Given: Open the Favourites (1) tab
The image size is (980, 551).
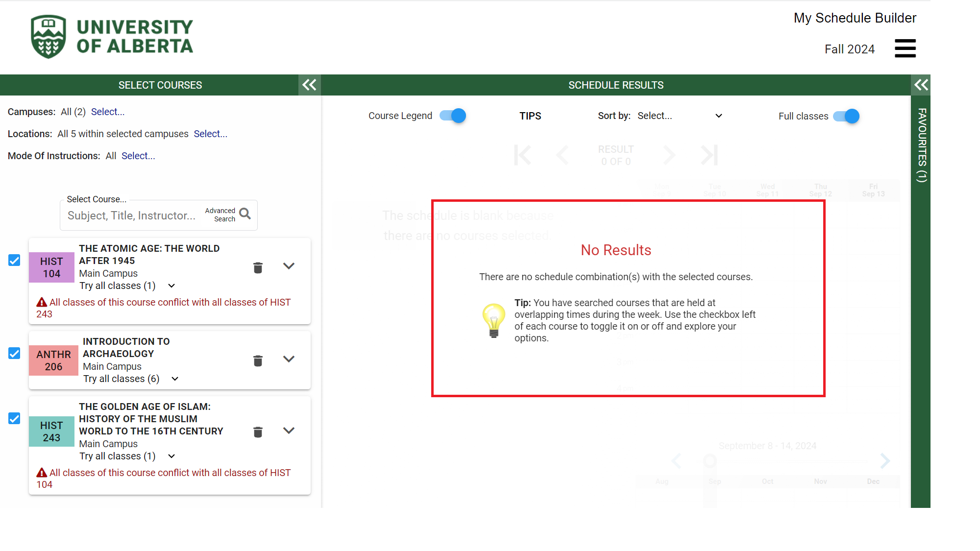Looking at the screenshot, I should tap(921, 145).
